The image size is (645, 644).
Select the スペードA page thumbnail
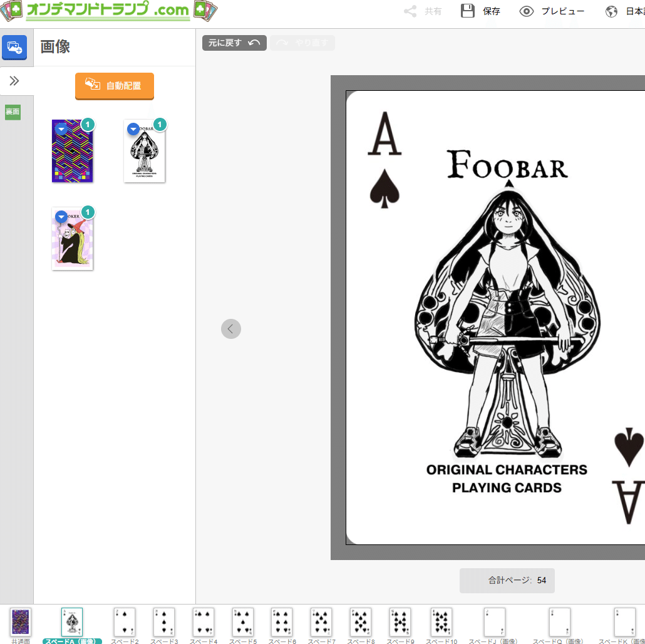[x=72, y=622]
